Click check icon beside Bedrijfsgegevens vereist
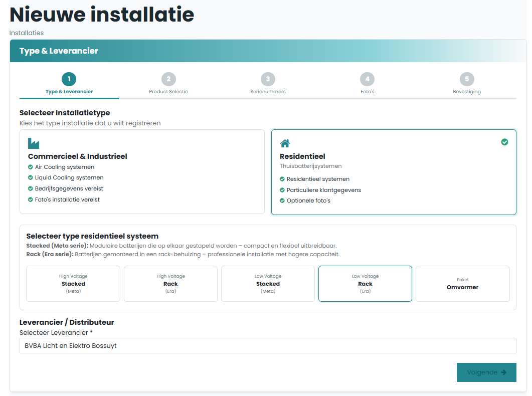The width and height of the screenshot is (532, 396). pos(30,188)
